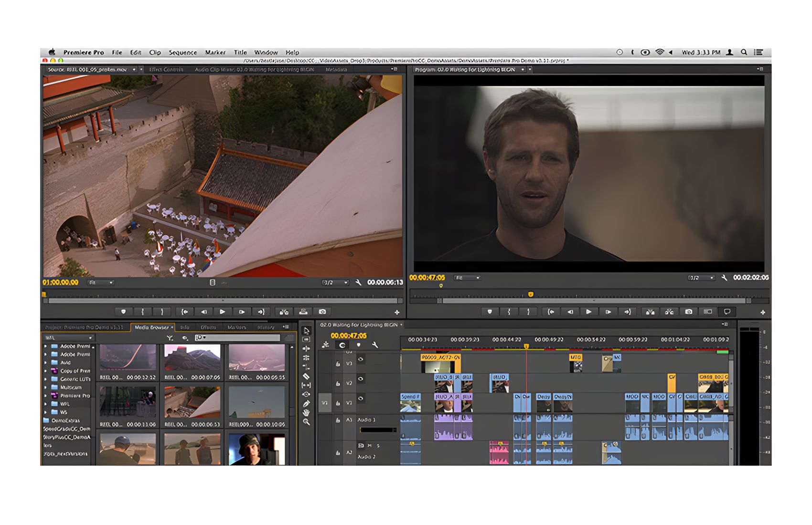Open Program monitor settings wrench
Viewport: 812px width, 525px height.
pyautogui.click(x=724, y=278)
